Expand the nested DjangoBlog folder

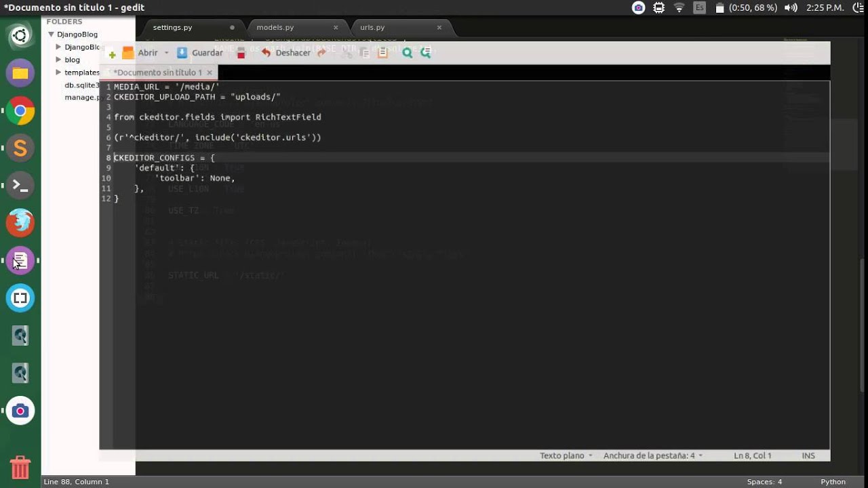(x=59, y=47)
